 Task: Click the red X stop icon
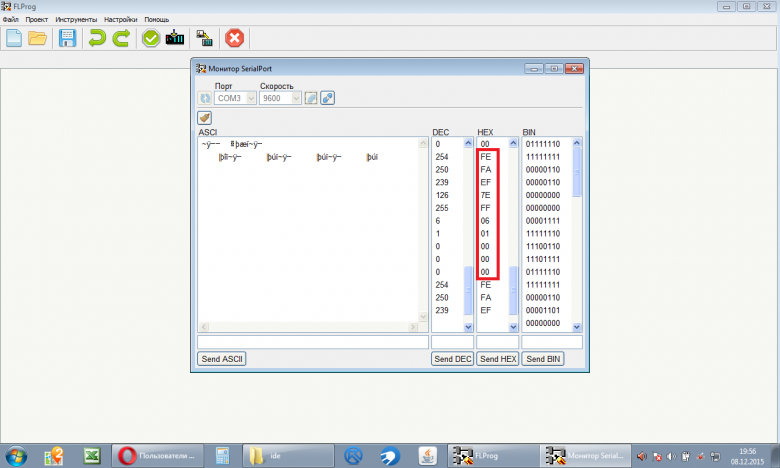[x=234, y=39]
